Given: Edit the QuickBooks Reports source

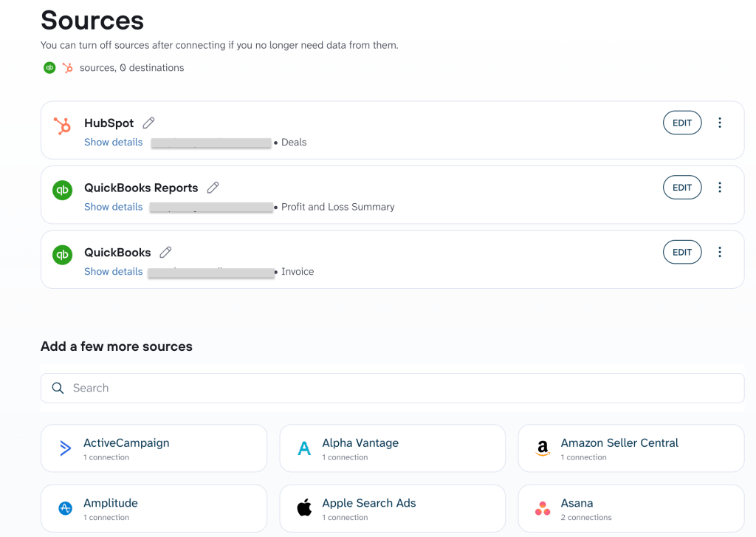Looking at the screenshot, I should click(x=682, y=187).
